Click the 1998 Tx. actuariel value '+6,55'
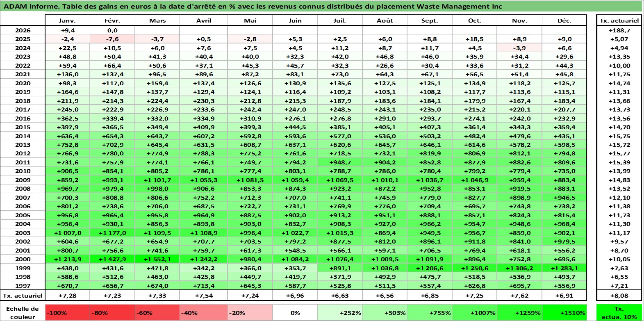Screen dimensions: 644x321 click(619, 277)
